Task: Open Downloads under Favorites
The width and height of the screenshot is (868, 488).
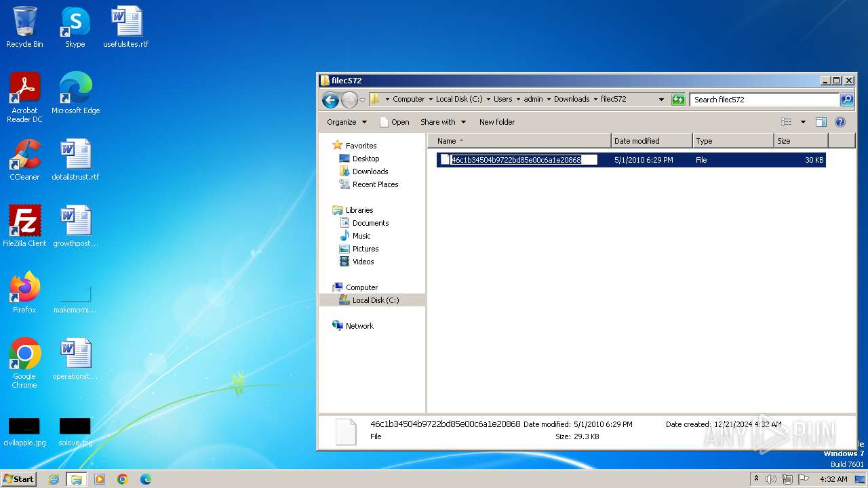Action: point(370,171)
